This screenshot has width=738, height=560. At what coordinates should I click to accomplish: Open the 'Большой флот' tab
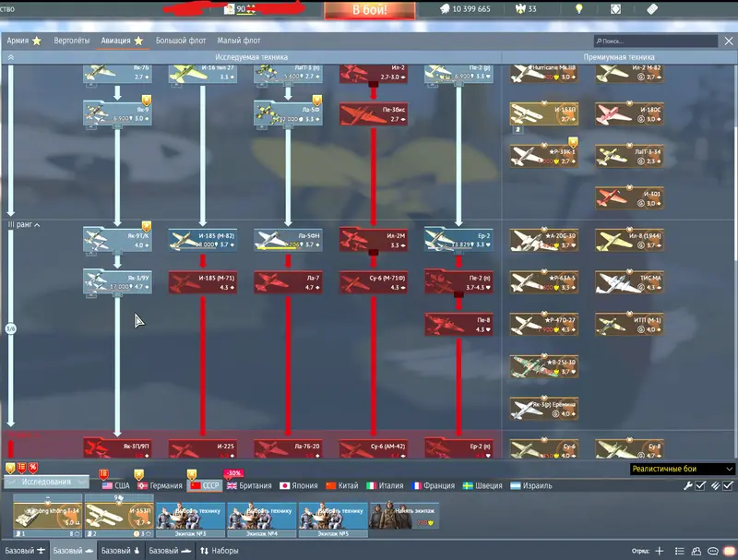coord(181,42)
